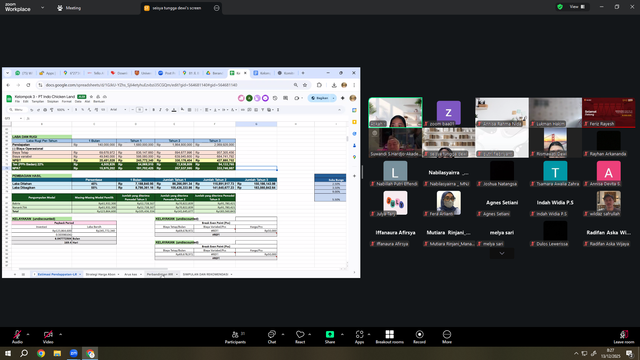Expand the Apps options arrow
The image size is (640, 360).
coord(369,334)
